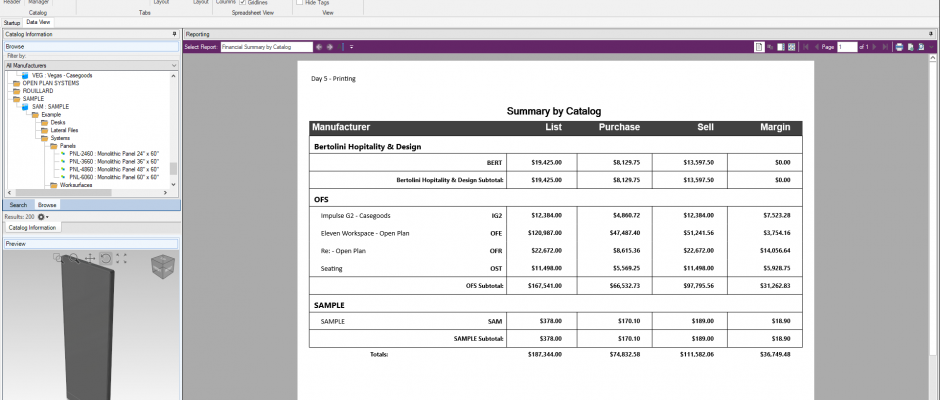This screenshot has height=400, width=940.
Task: Select single page view icon in report toolbar
Action: [x=759, y=47]
